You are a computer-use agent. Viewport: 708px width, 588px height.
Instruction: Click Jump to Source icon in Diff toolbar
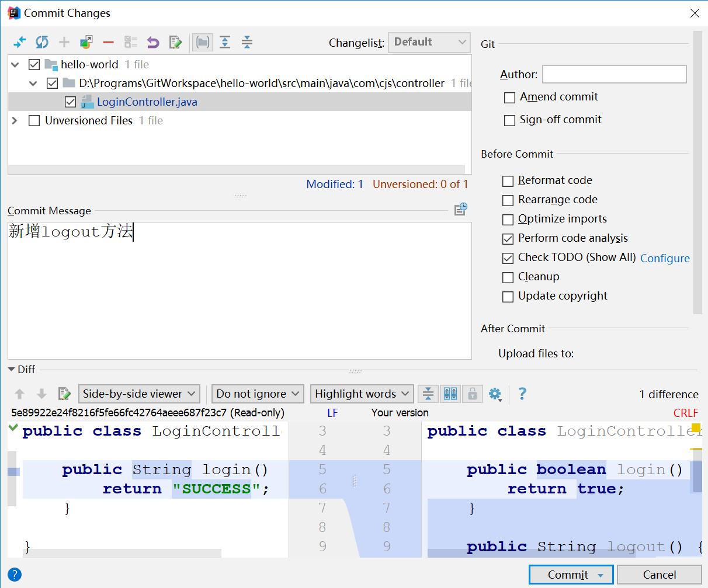click(64, 394)
